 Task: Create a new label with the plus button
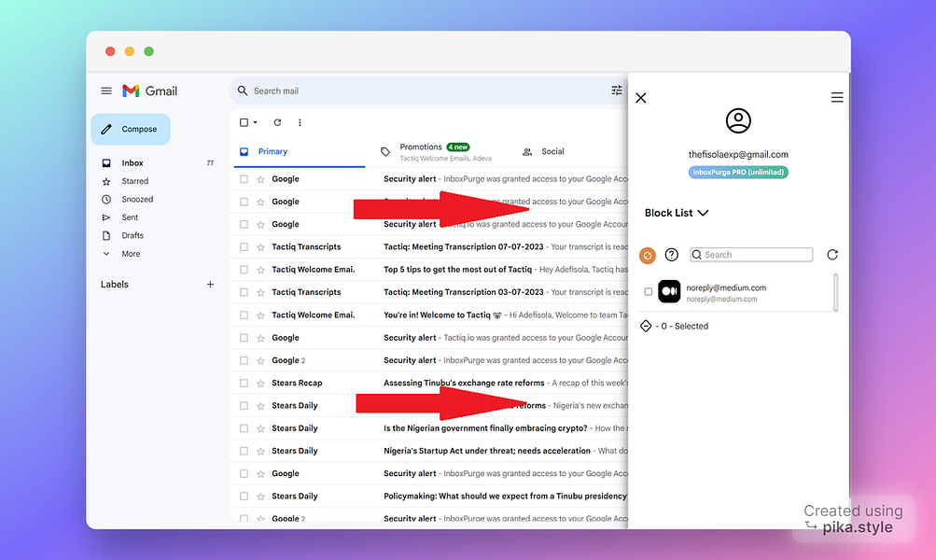210,284
